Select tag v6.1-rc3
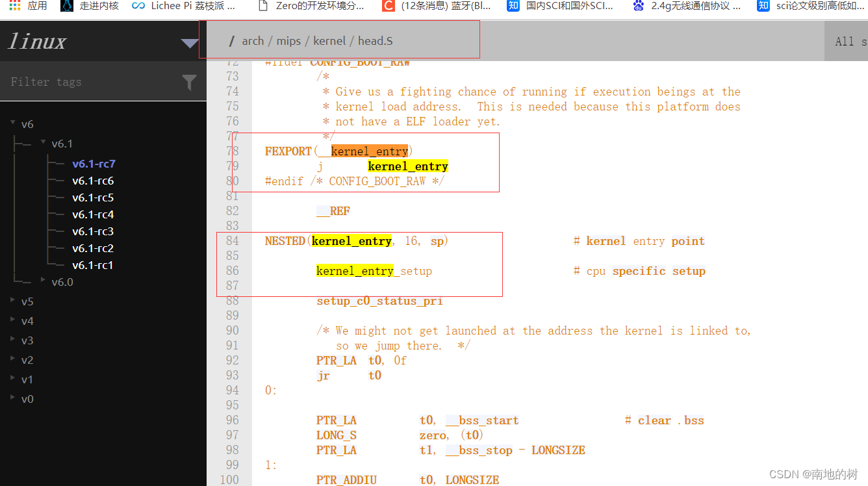This screenshot has width=868, height=486. [x=93, y=231]
